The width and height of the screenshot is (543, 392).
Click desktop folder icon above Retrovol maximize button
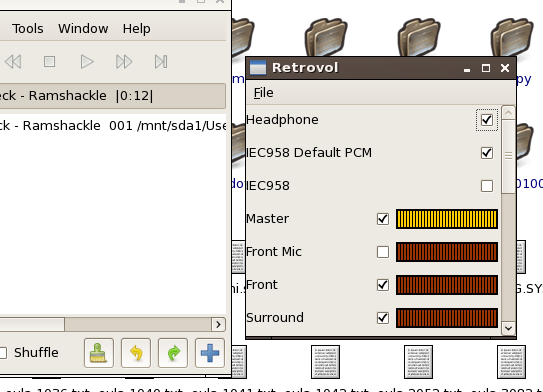tap(419, 37)
